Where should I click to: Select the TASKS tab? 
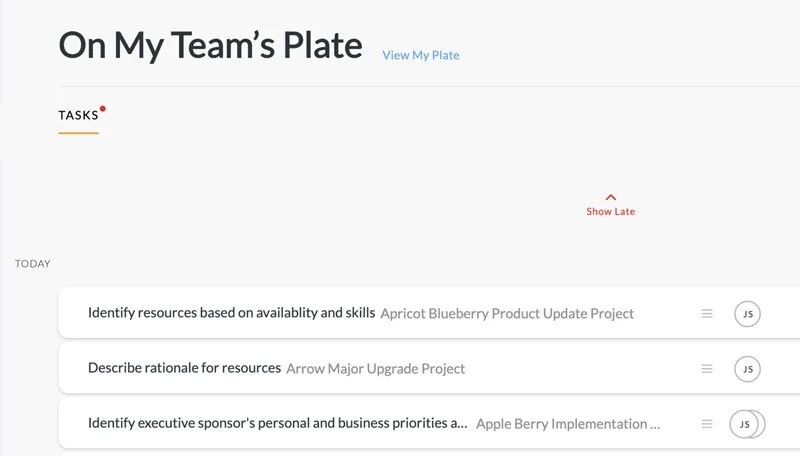[x=78, y=115]
